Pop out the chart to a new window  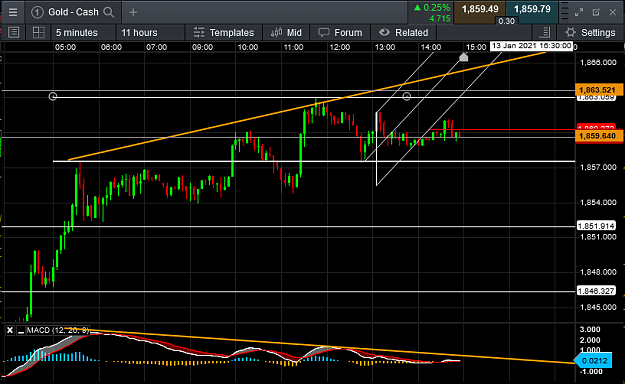pyautogui.click(x=596, y=12)
